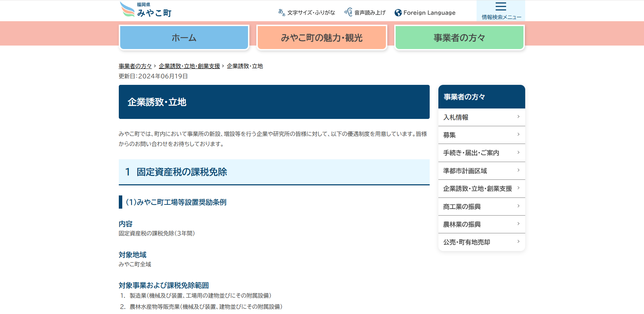Click the text 固定資産税の課税免除(3年間)
The height and width of the screenshot is (314, 644).
coord(157,233)
